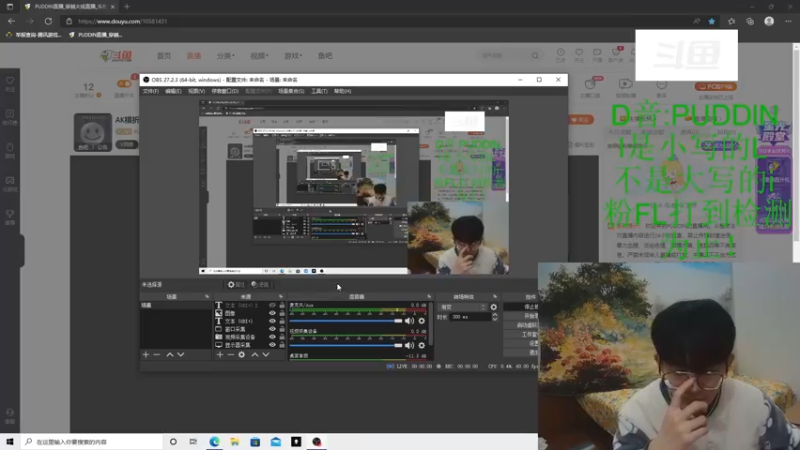The image size is (800, 450).
Task: Move scene down with the Scenes panel arrow
Action: 181,355
